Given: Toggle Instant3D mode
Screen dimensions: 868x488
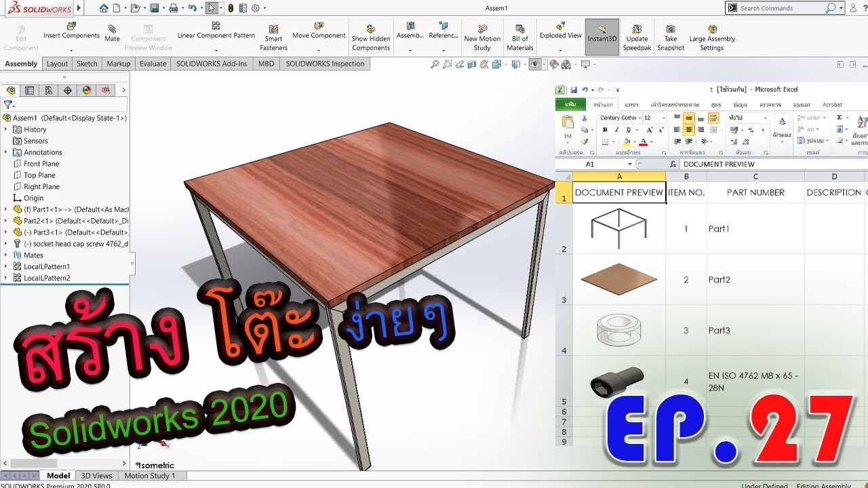Looking at the screenshot, I should coord(602,37).
